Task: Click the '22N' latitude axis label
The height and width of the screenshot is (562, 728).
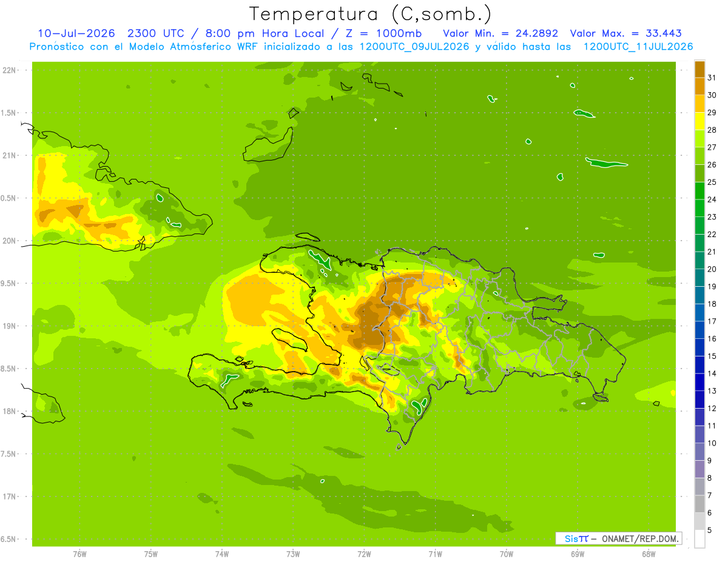Action: (9, 70)
